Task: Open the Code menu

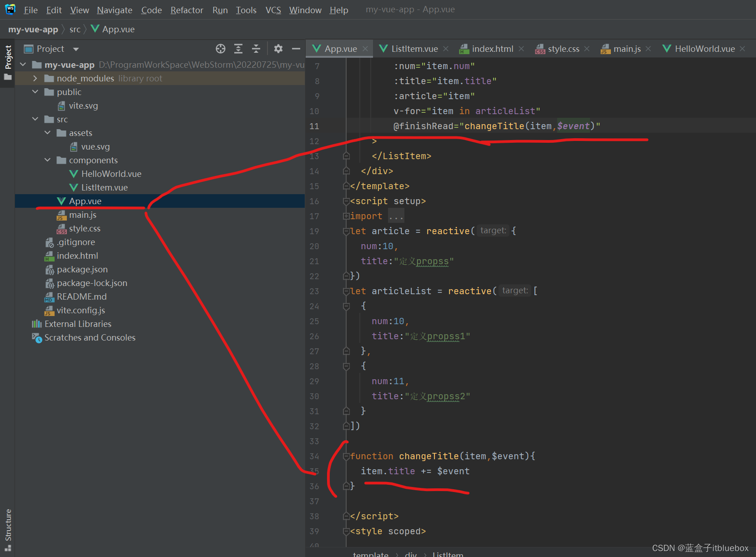Action: tap(151, 10)
